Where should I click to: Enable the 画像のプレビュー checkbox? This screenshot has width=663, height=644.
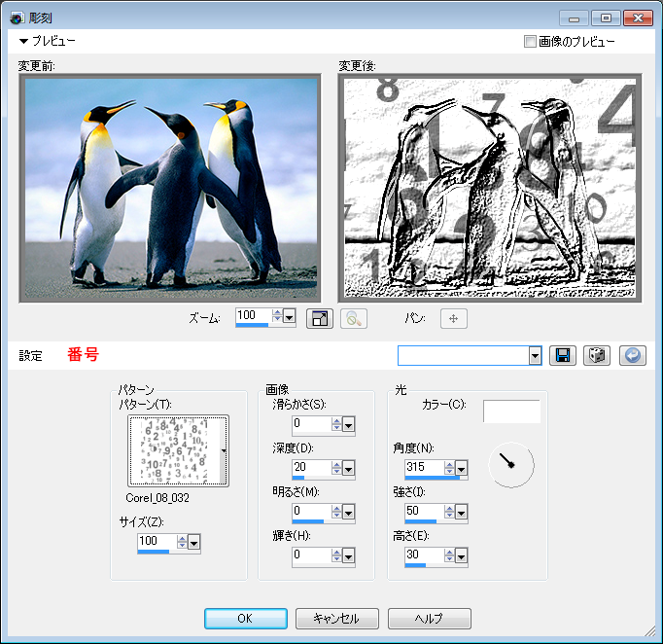tap(530, 42)
